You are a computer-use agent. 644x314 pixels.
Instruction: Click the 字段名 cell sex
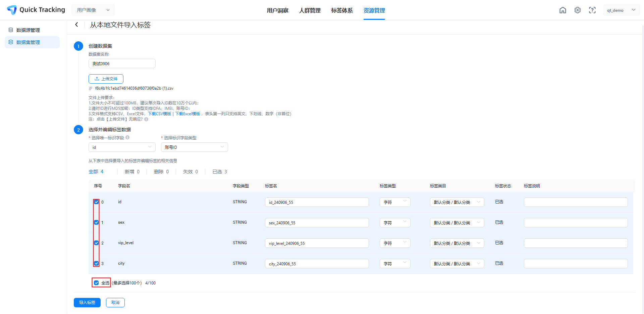[121, 222]
